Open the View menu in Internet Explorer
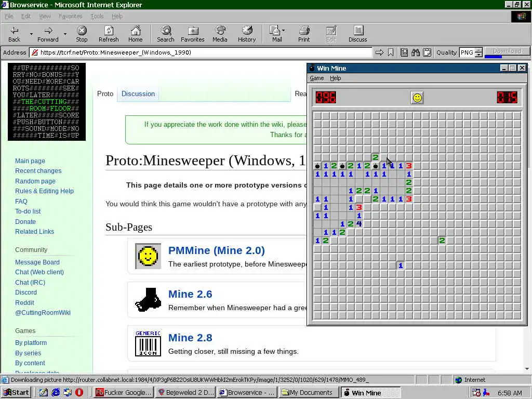The image size is (532, 399). point(45,16)
